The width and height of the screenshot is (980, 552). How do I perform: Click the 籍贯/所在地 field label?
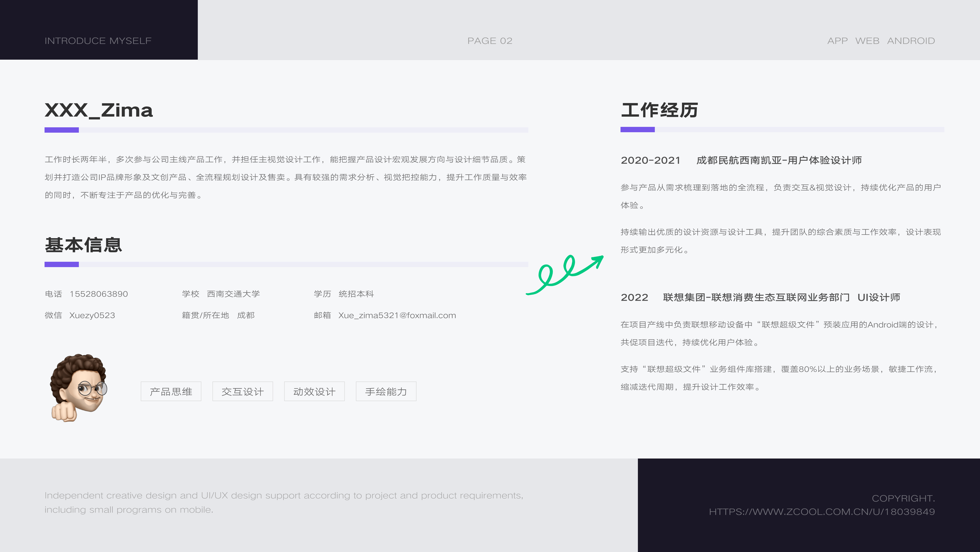tap(205, 315)
